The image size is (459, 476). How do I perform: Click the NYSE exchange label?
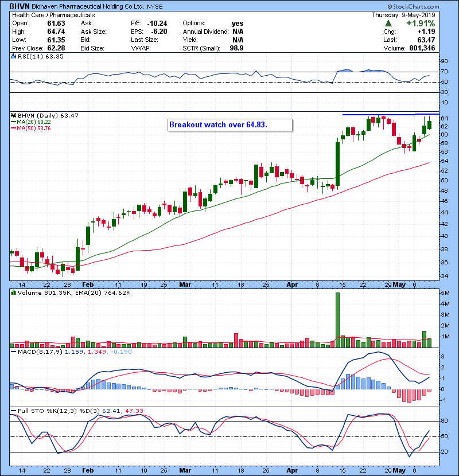coord(155,6)
